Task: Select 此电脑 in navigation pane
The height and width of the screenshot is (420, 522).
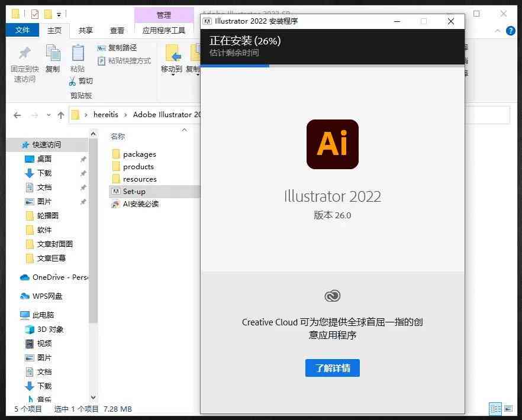Action: (37, 315)
